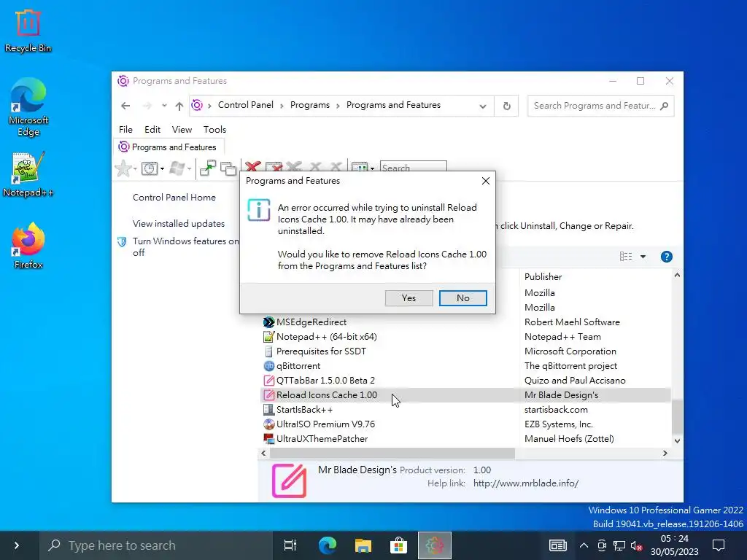Click the address bar control panel icon
This screenshot has width=747, height=560.
coord(197,105)
